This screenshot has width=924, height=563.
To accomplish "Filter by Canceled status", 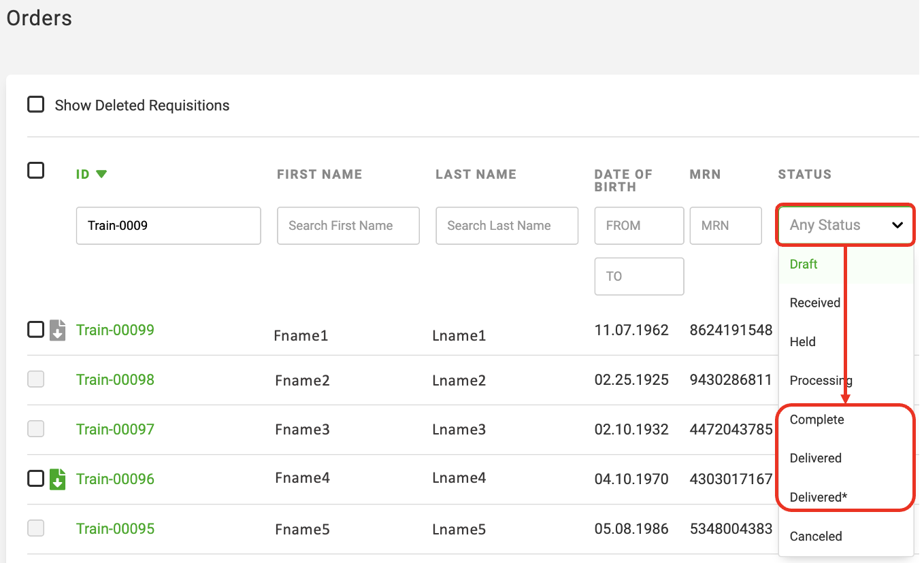I will point(816,536).
